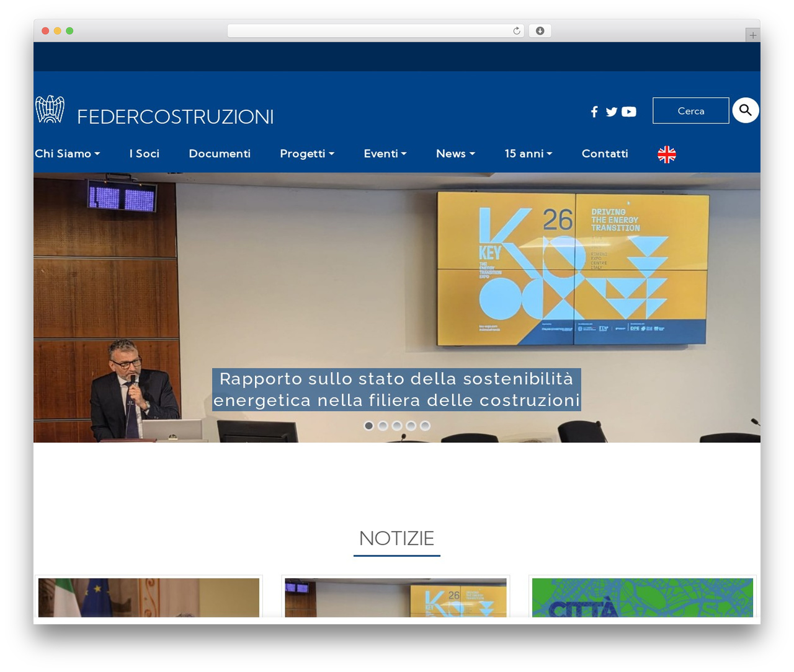Screen dimensions: 794x672
Task: Click the FEDERCOSTRUZIONI site title
Action: (176, 117)
